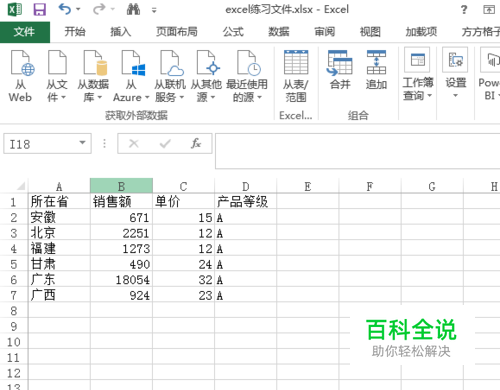Viewport: 500px width, 390px height.
Task: Select column D header
Action: (x=246, y=186)
